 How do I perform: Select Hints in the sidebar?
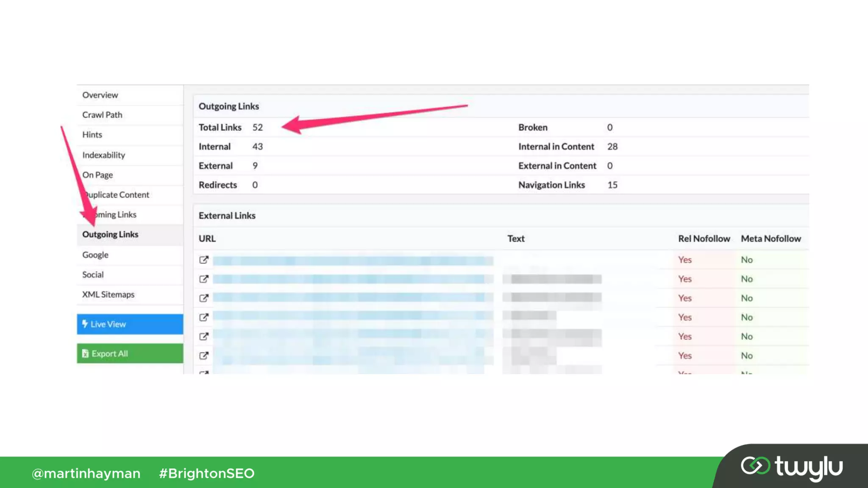[92, 135]
